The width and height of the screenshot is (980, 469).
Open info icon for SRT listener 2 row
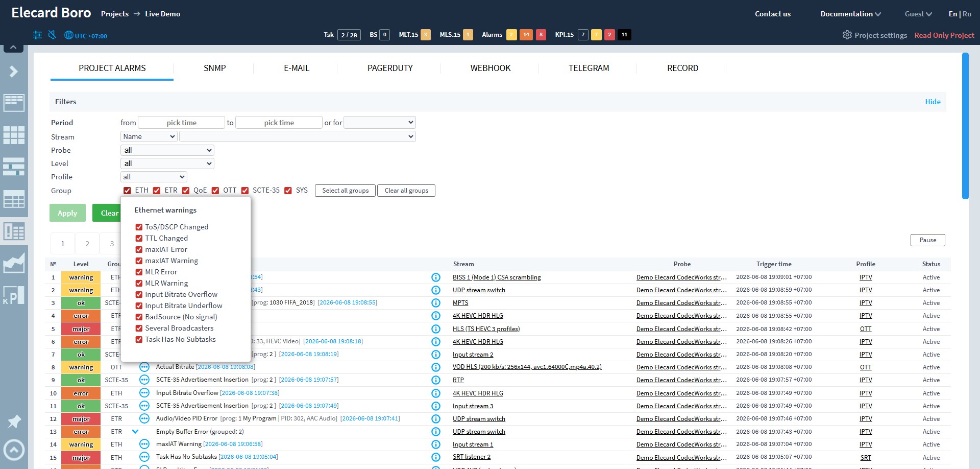point(436,457)
